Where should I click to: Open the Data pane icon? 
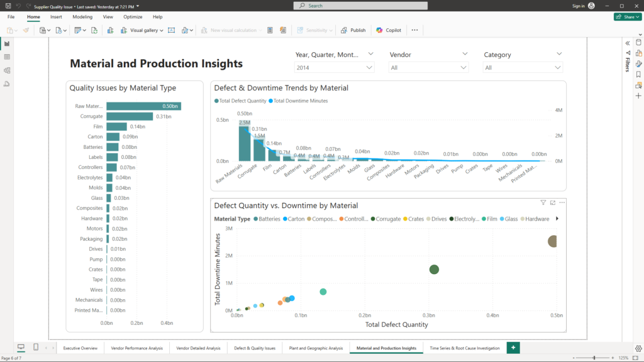coord(638,42)
